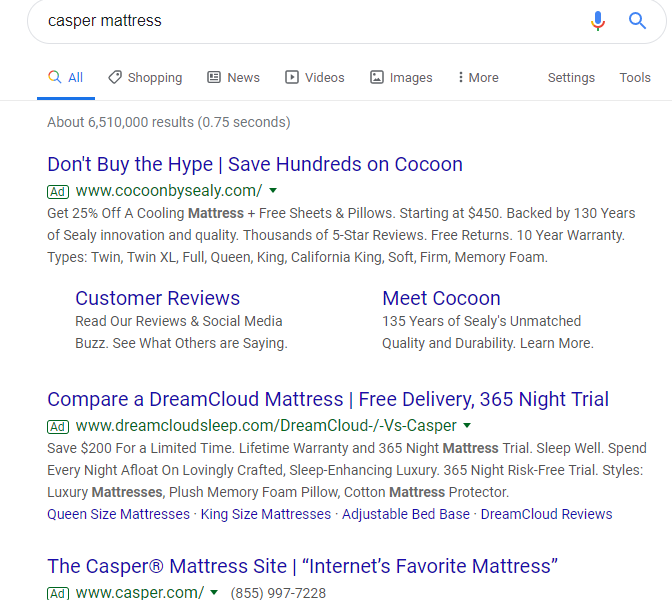The image size is (672, 600).
Task: Click the (855) 997-7228 phone number
Action: [x=278, y=593]
